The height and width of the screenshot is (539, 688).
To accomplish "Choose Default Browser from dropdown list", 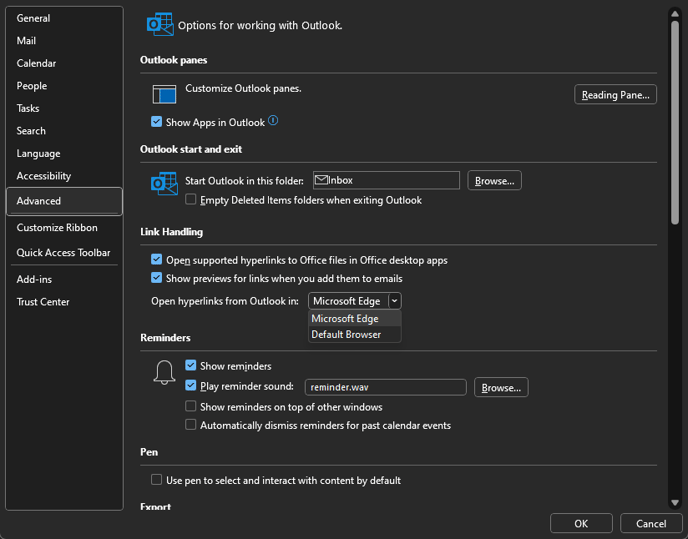I will [355, 334].
